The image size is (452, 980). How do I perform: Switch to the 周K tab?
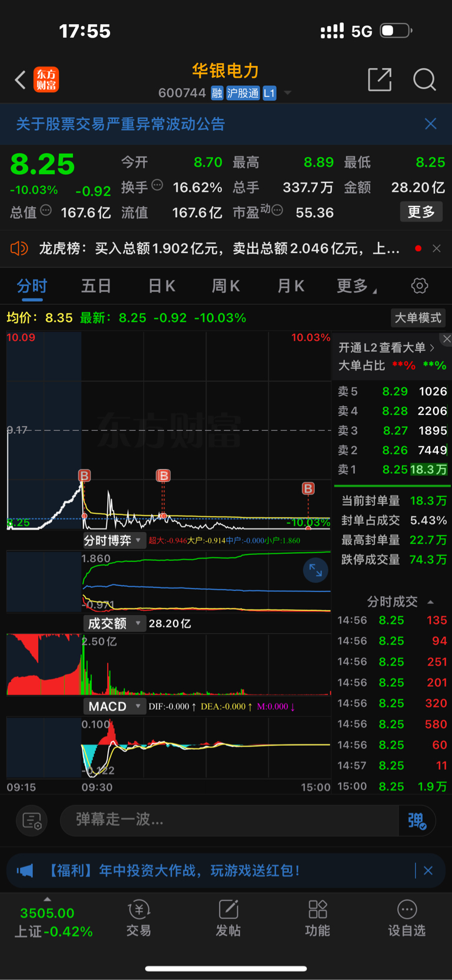(225, 286)
